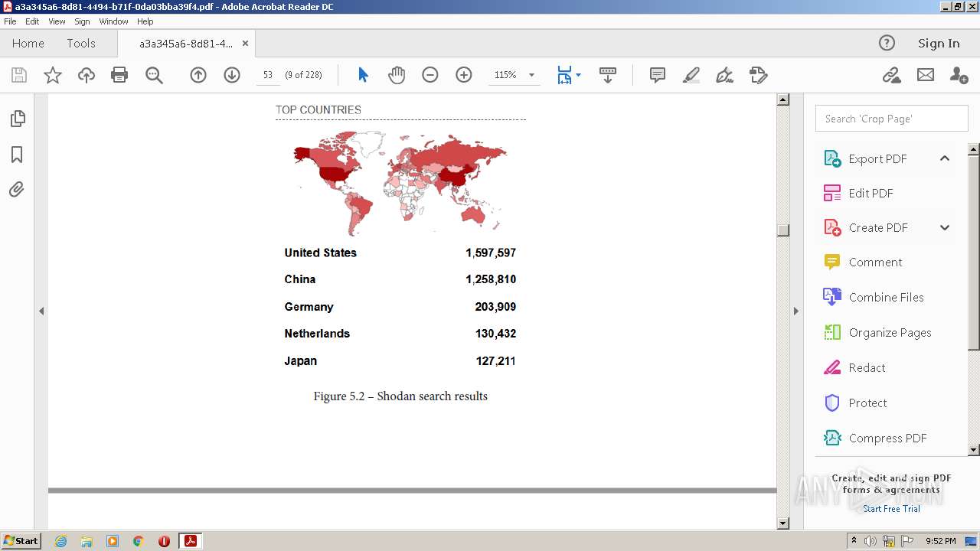Share a link to file
Screen dimensions: 980x551
pyautogui.click(x=891, y=75)
